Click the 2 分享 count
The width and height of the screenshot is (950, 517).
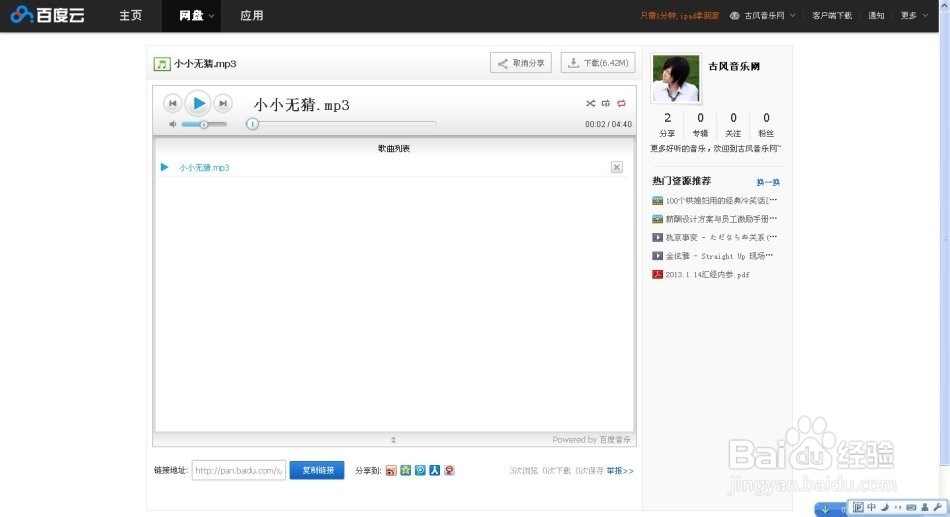(x=667, y=124)
